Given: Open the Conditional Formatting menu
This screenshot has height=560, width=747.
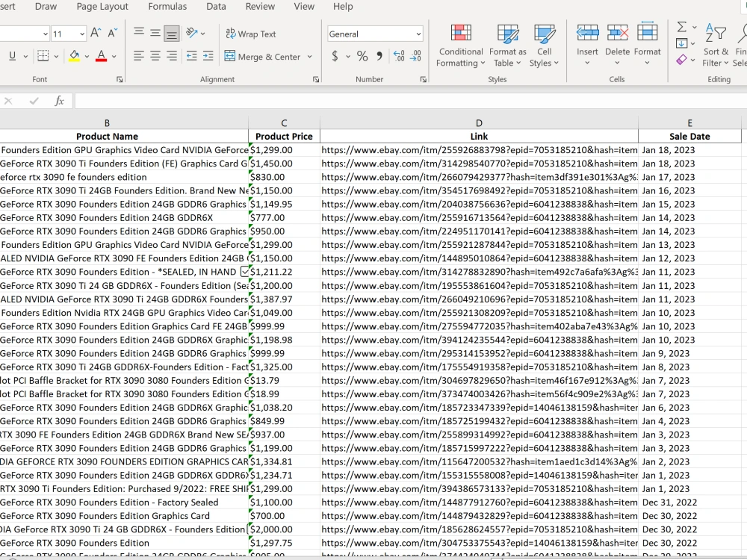Looking at the screenshot, I should (x=461, y=46).
